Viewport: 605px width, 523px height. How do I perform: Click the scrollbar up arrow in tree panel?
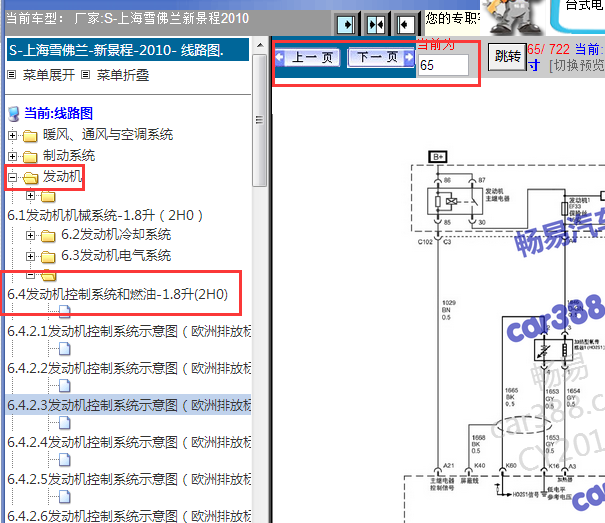[x=260, y=46]
